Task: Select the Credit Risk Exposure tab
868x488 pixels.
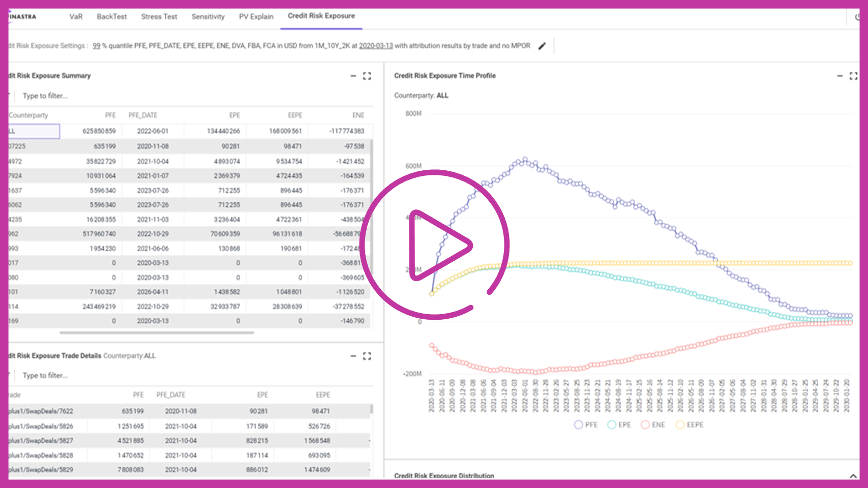Action: click(321, 16)
